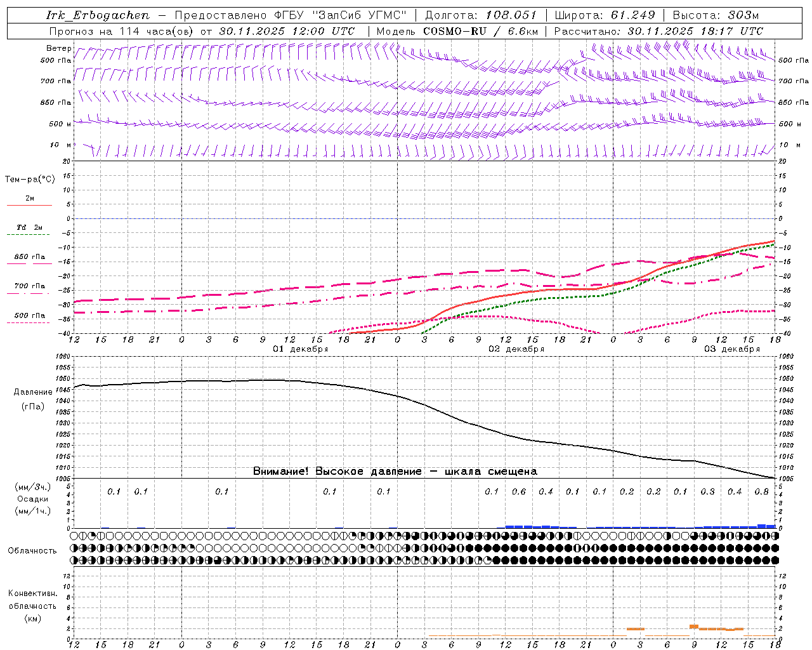Viewport: 812px width, 650px height.
Task: Click the date label "03 декабря"
Action: point(732,349)
